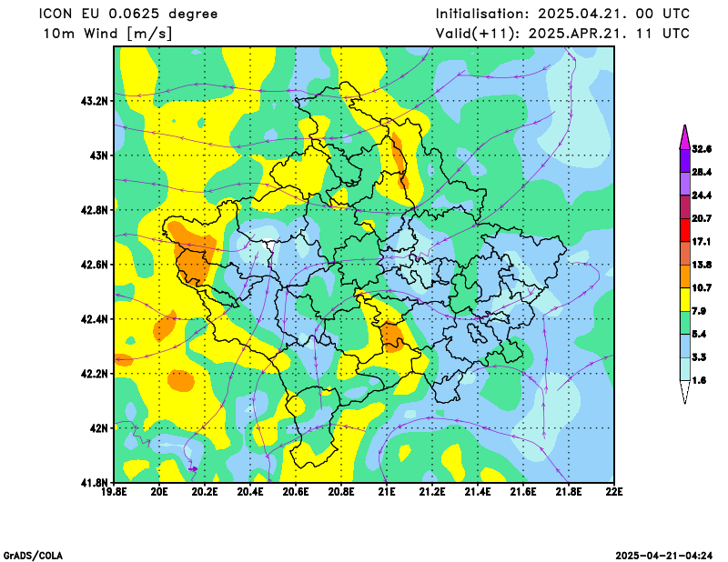Click the 42.4N latitude label

[x=95, y=319]
